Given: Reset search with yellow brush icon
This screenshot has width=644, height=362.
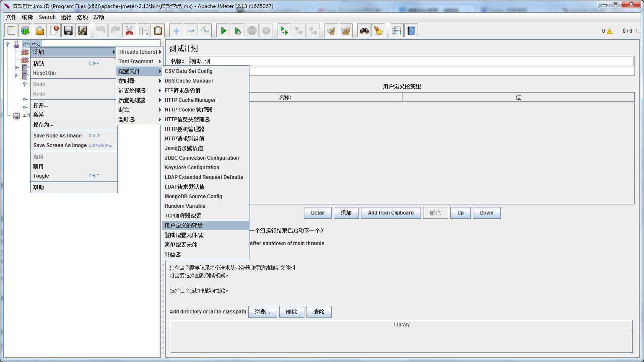Looking at the screenshot, I should [379, 31].
